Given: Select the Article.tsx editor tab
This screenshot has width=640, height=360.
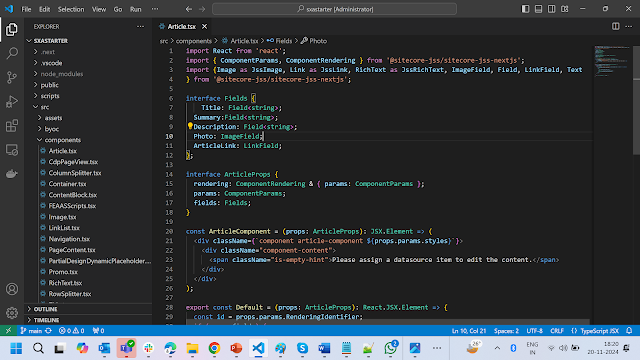Looking at the screenshot, I should click(x=183, y=27).
